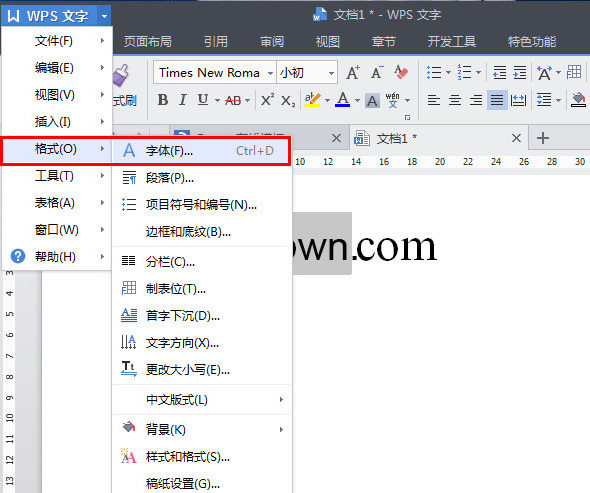This screenshot has height=493, width=590.
Task: Choose 字体(F)... from format submenu
Action: click(202, 151)
